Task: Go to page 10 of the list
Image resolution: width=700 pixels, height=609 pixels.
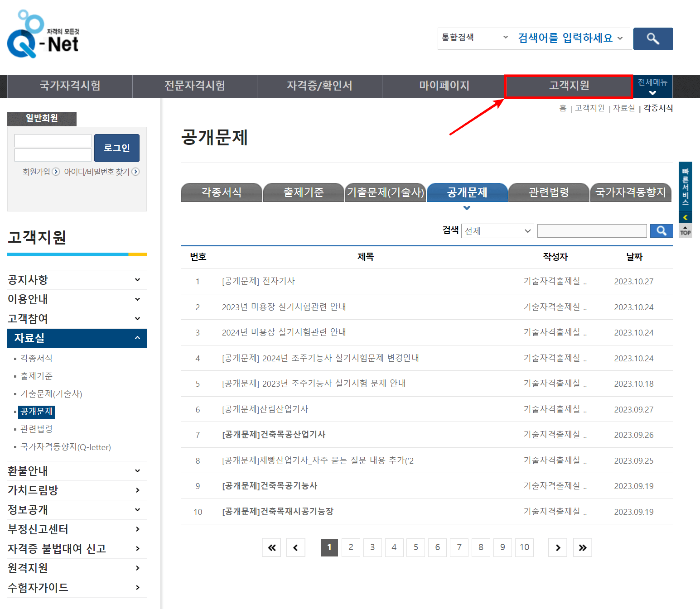Action: click(524, 547)
